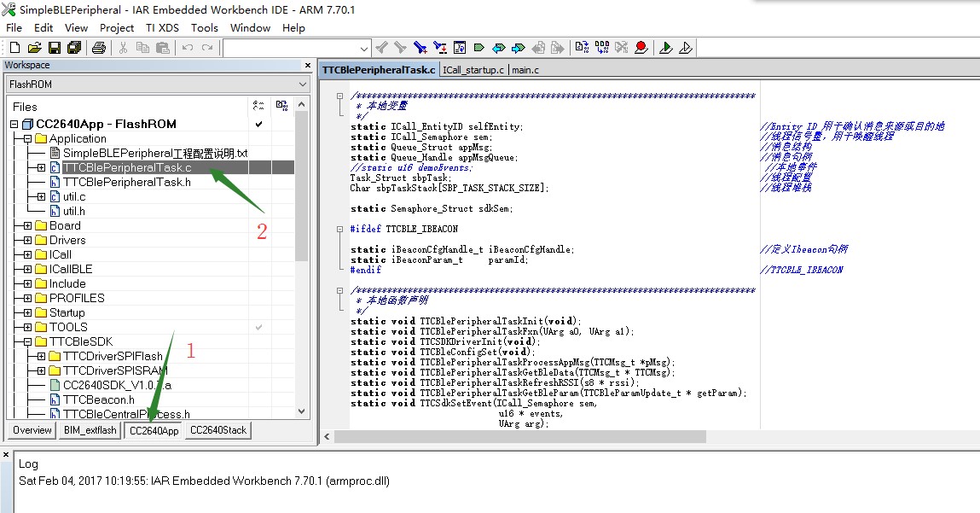Collapse the CC2640App - FlashROM project node
The width and height of the screenshot is (980, 513).
click(x=14, y=125)
